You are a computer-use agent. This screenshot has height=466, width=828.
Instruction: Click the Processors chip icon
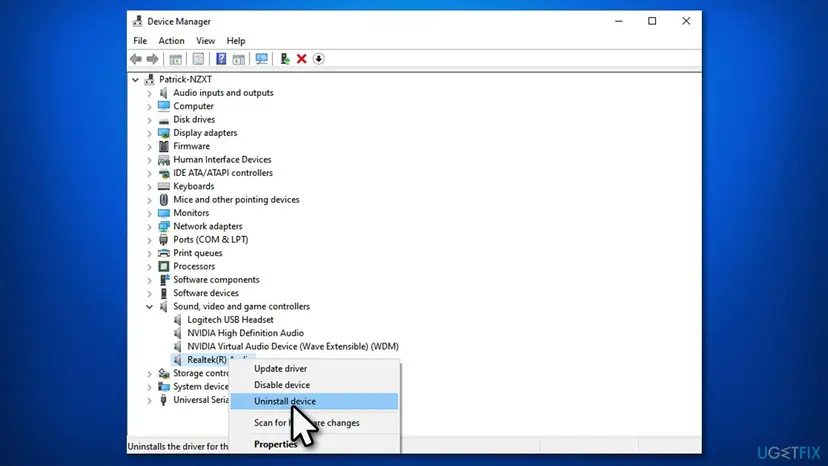point(164,267)
